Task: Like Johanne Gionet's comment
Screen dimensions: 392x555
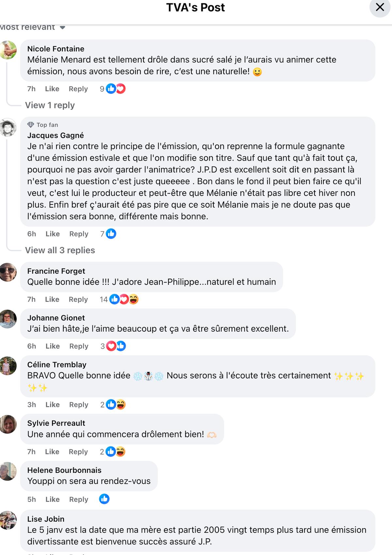Action: tap(53, 346)
